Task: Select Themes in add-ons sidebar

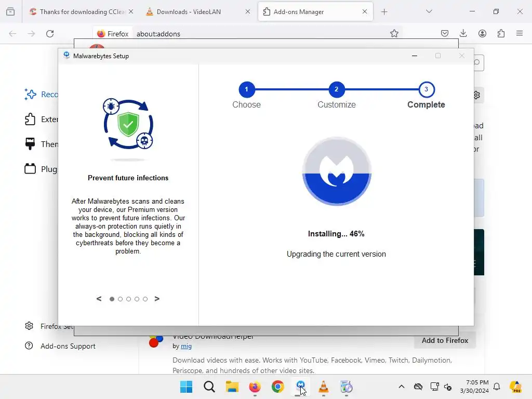Action: click(x=41, y=144)
